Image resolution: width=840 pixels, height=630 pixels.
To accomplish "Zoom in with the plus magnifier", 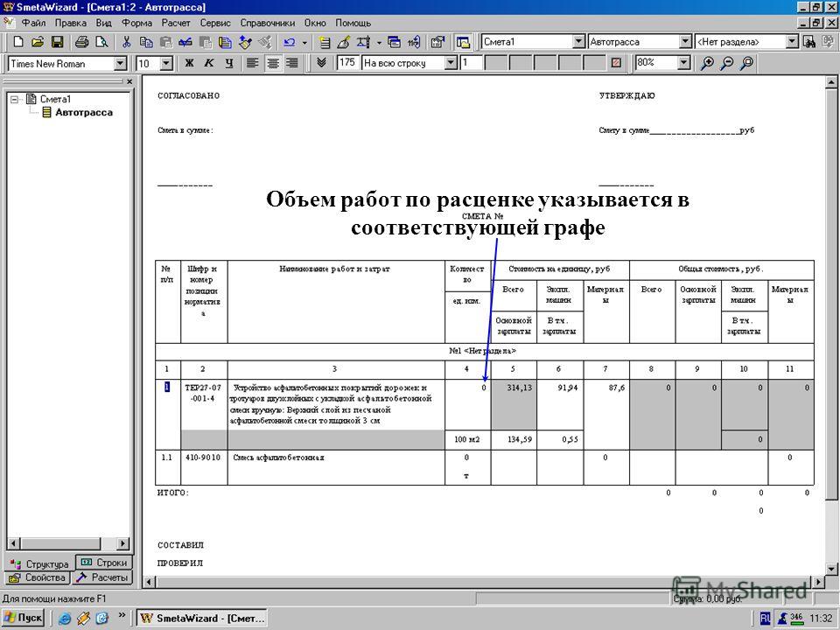I will (x=707, y=63).
